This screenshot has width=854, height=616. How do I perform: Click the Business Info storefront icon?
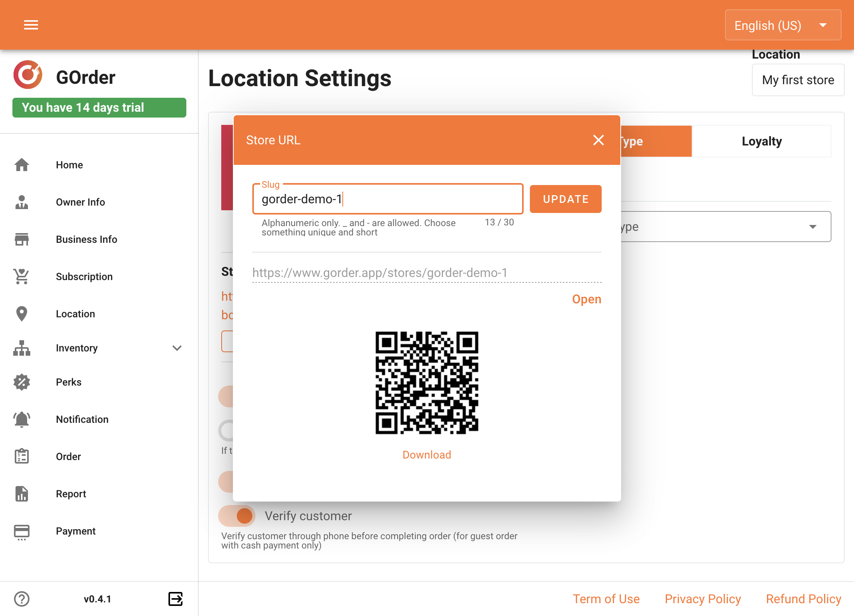[22, 239]
